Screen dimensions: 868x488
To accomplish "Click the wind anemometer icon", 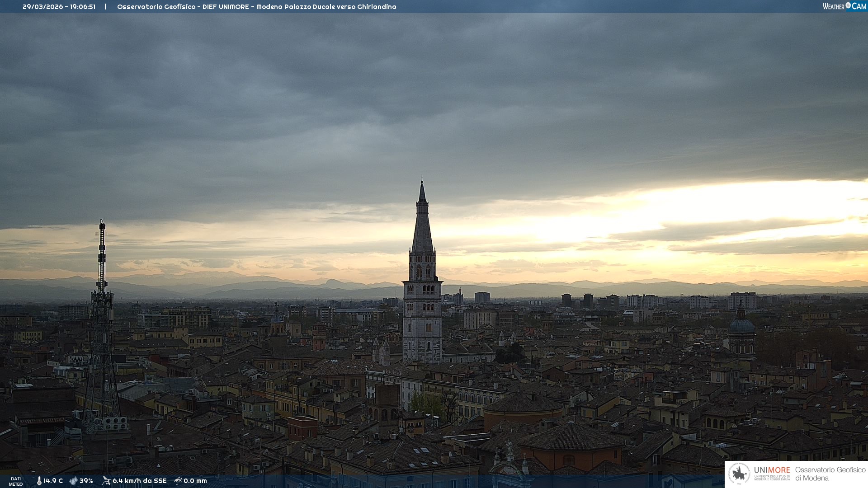I will click(106, 481).
